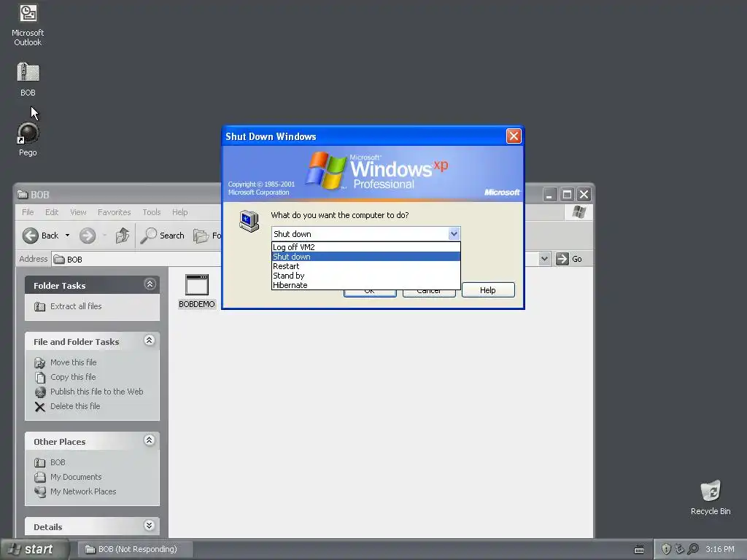Viewport: 747px width, 560px height.
Task: Choose Shut down in dropdown list
Action: 366,257
